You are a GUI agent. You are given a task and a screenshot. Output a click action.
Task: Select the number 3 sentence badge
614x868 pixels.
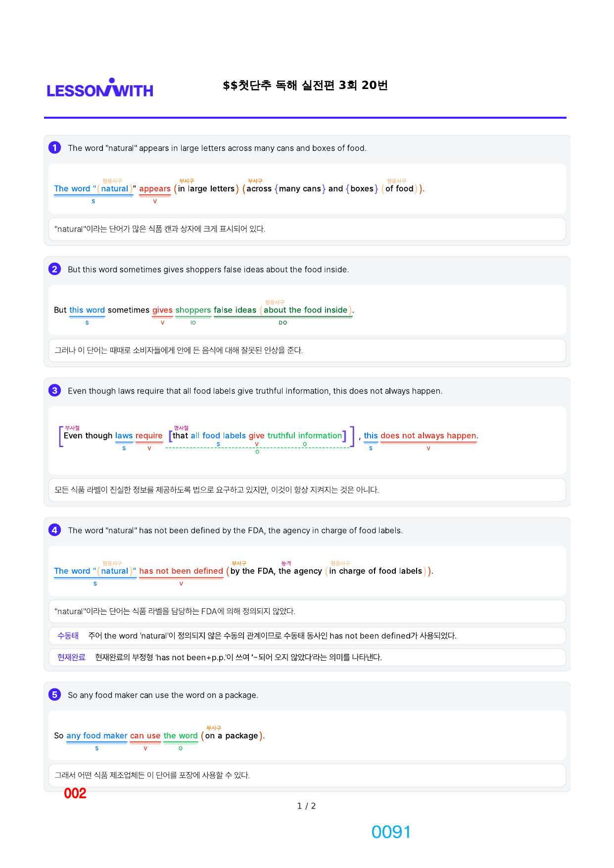point(54,390)
